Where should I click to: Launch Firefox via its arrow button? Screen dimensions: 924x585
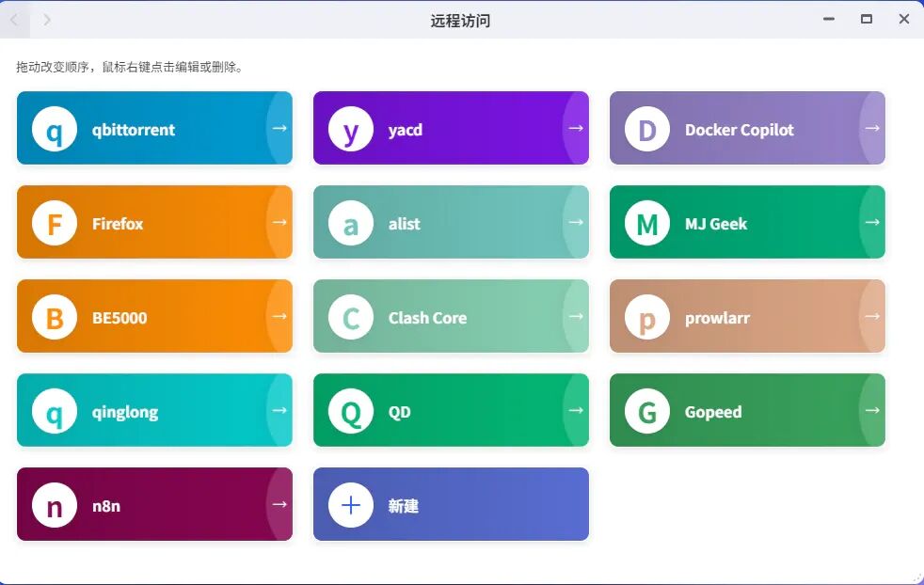click(x=279, y=222)
